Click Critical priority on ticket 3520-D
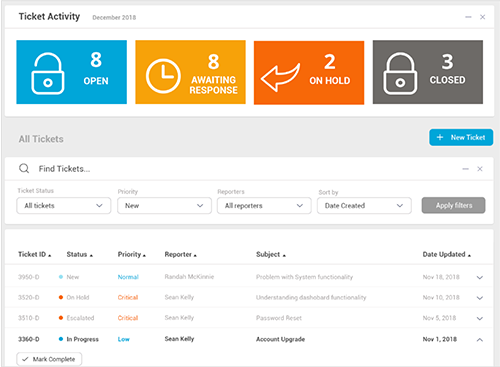The height and width of the screenshot is (367, 500). tap(128, 297)
